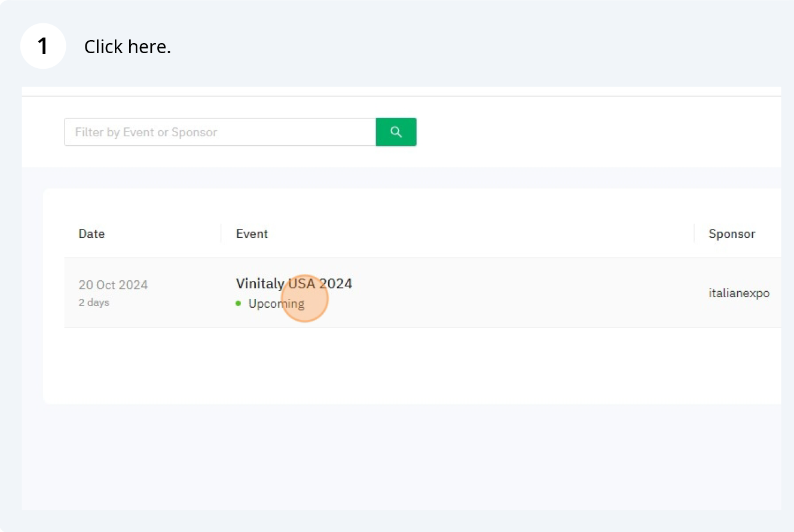Click the green search magnifier button
The width and height of the screenshot is (794, 532).
[x=396, y=132]
